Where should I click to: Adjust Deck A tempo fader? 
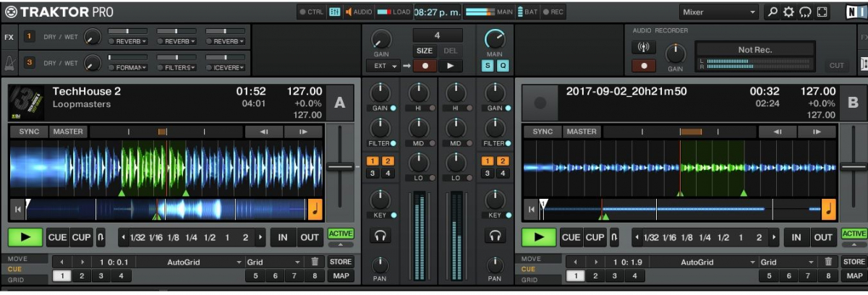coord(340,166)
